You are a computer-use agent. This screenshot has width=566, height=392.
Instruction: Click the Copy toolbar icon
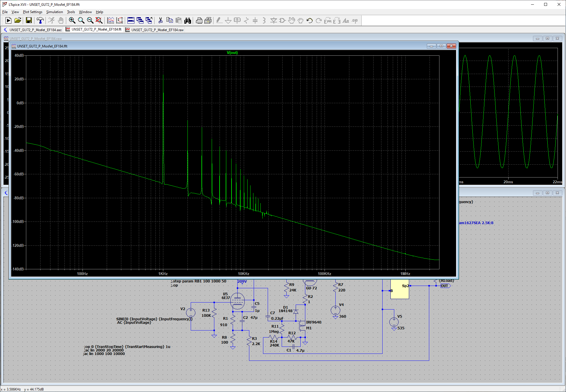point(169,20)
